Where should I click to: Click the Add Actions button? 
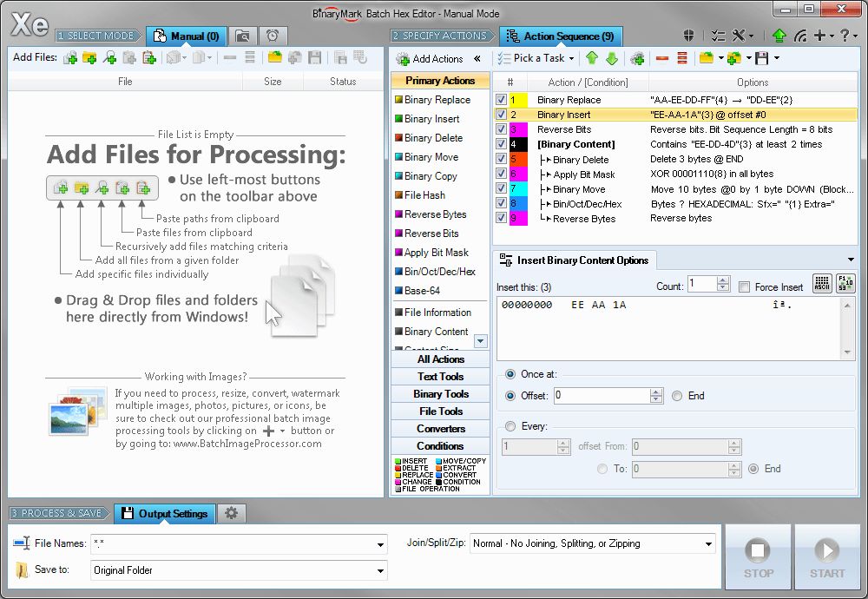click(431, 59)
